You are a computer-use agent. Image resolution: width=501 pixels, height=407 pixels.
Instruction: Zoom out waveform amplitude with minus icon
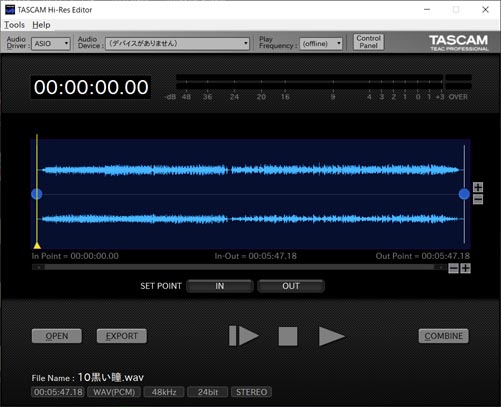[x=478, y=199]
